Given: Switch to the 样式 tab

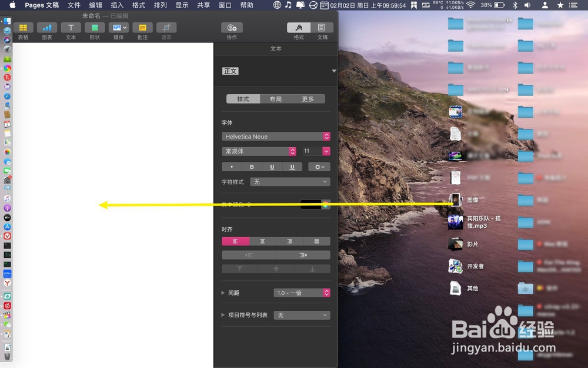Looking at the screenshot, I should (x=243, y=99).
